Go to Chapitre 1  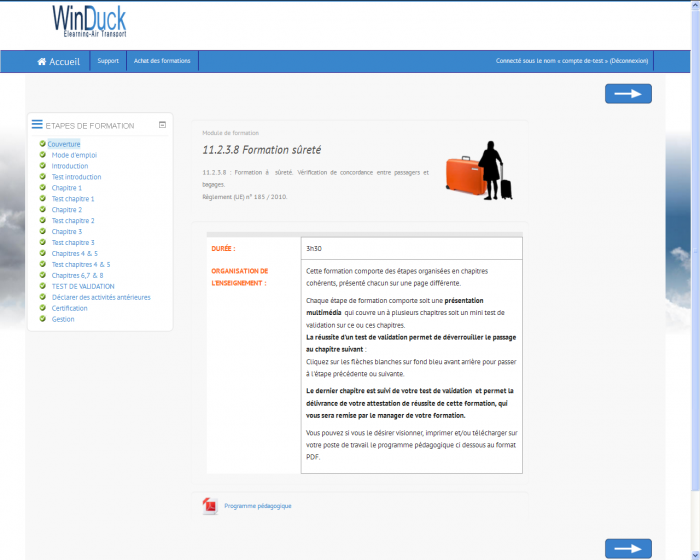point(66,188)
